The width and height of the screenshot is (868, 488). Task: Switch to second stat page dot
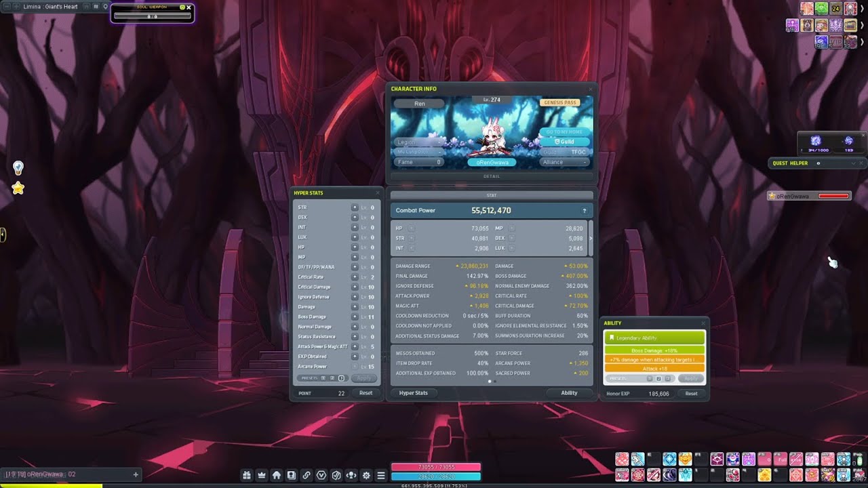(494, 382)
